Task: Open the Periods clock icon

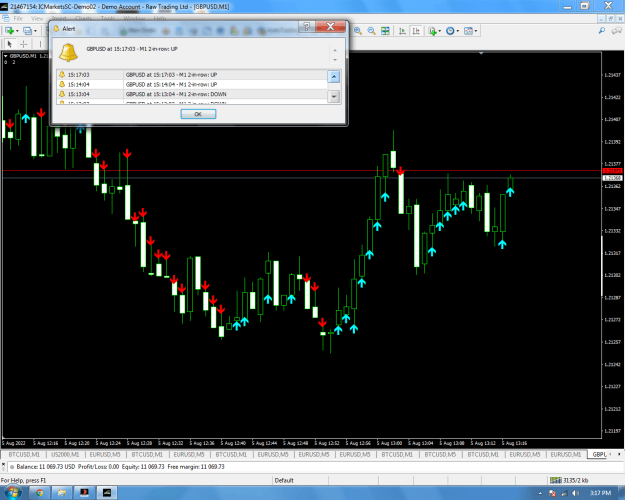Action: (x=450, y=31)
